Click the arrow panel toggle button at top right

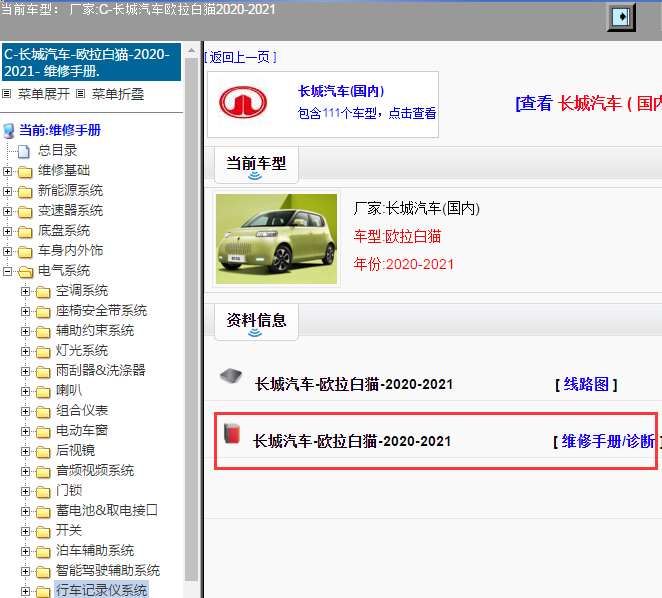pyautogui.click(x=621, y=17)
